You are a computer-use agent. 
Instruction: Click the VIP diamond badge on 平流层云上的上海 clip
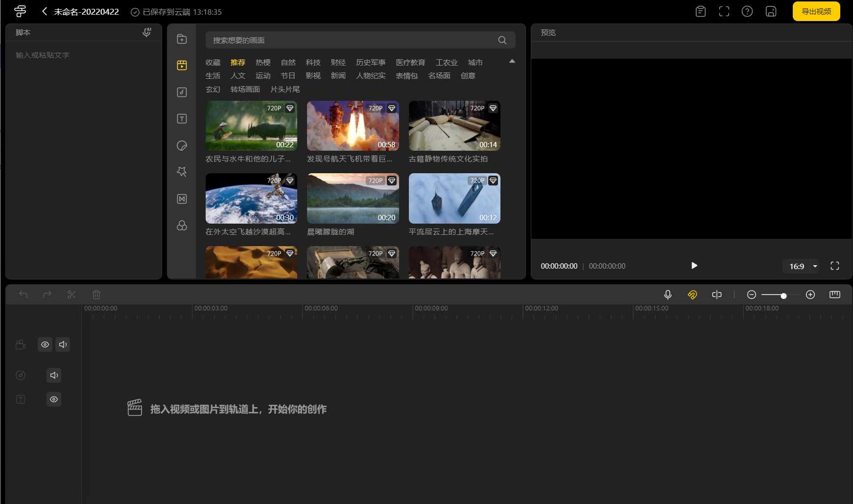tap(493, 181)
